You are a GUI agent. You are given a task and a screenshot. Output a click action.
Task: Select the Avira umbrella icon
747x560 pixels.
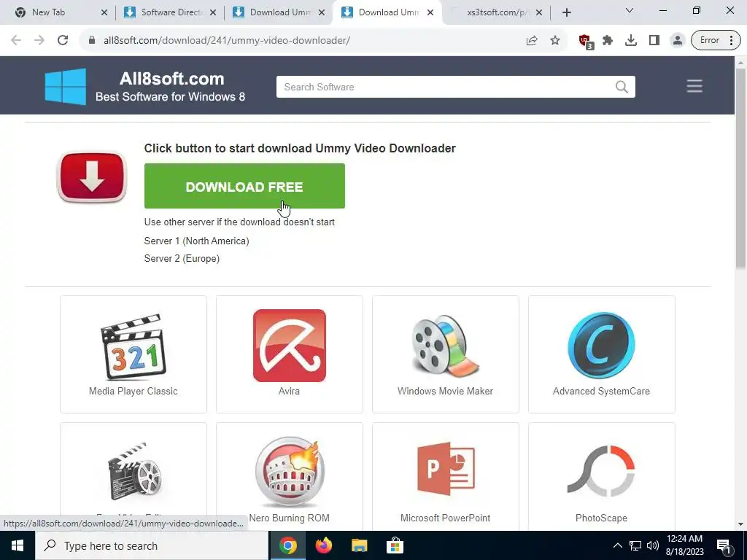coord(289,346)
